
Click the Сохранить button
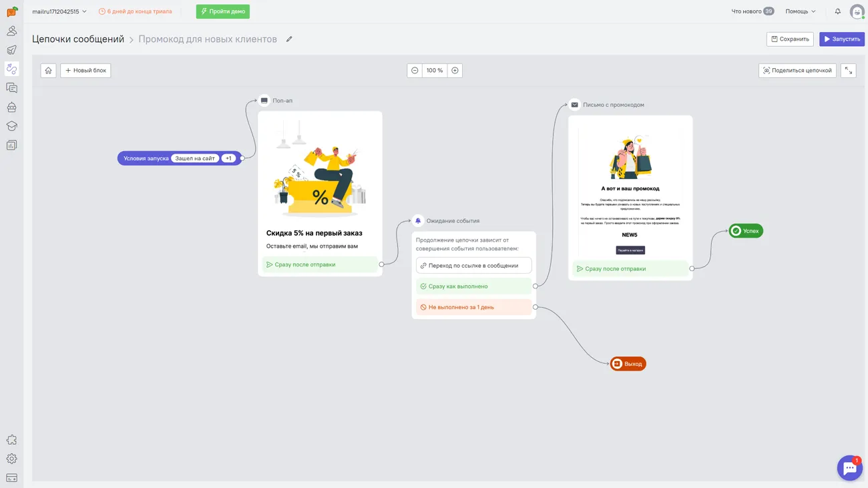click(x=789, y=39)
